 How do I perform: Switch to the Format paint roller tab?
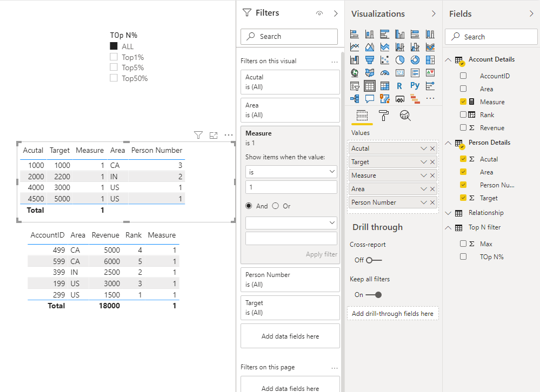coord(383,116)
